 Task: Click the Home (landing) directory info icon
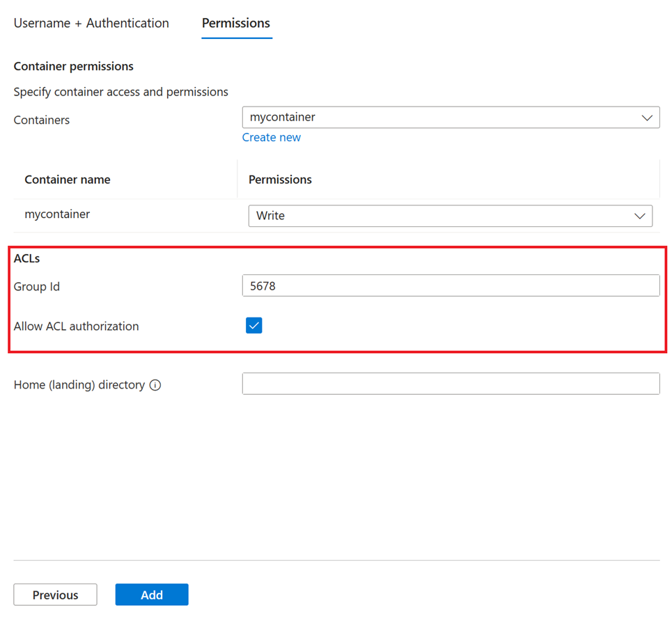(156, 384)
